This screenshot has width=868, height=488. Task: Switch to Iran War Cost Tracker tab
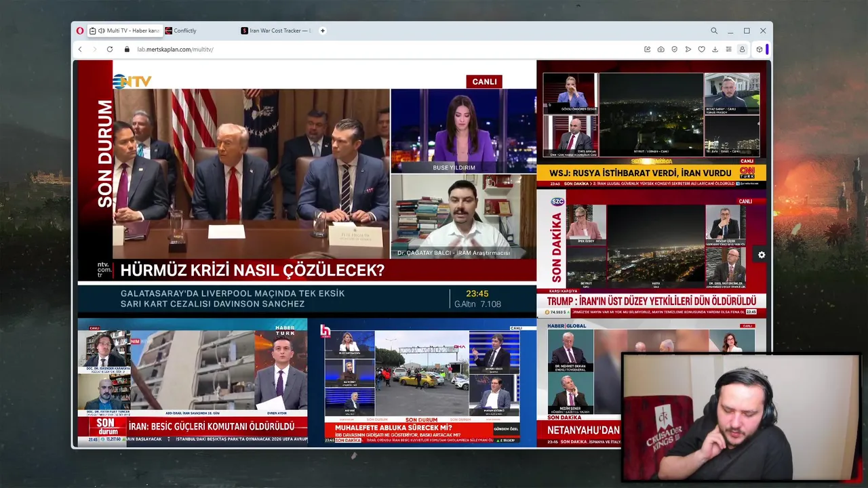[275, 30]
